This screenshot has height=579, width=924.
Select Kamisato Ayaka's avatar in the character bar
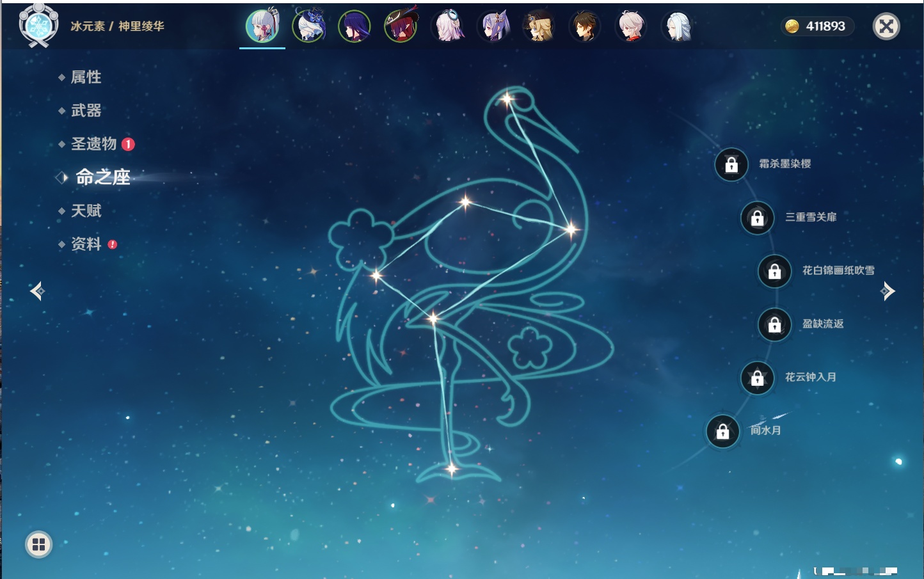[262, 26]
